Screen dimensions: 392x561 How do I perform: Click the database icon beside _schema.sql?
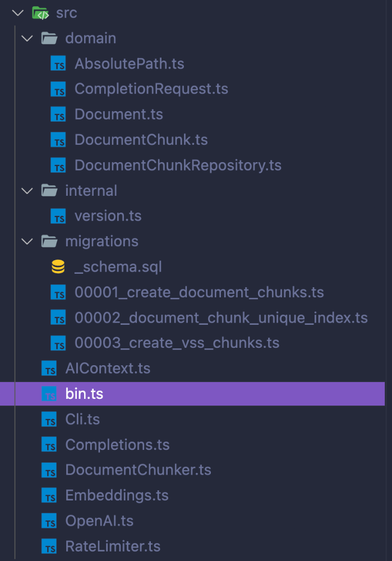click(x=58, y=267)
